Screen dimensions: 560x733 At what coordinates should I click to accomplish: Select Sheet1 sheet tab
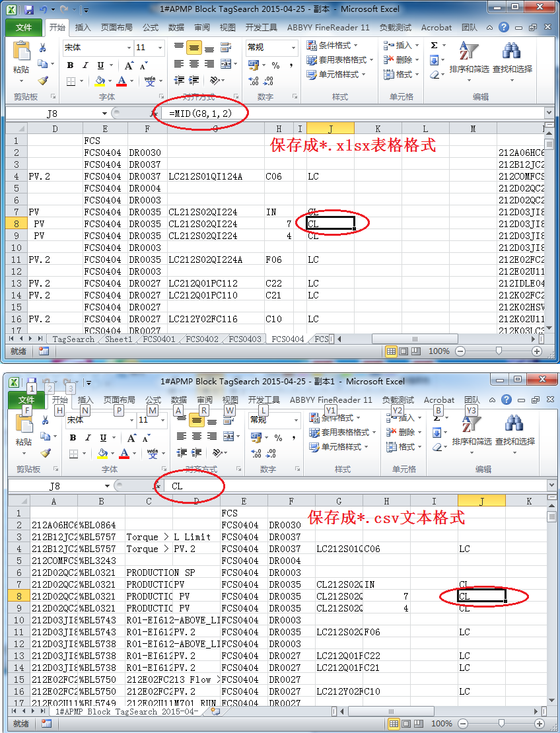tap(119, 339)
